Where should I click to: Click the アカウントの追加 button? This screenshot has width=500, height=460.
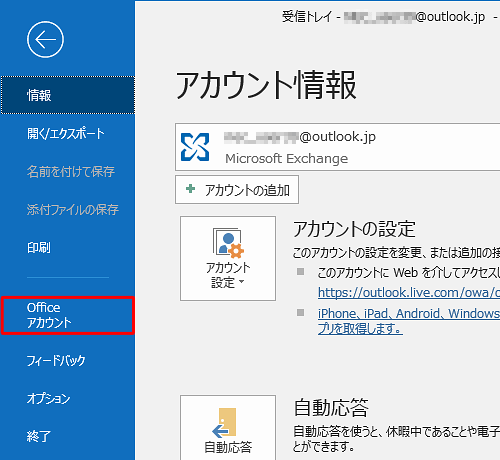pyautogui.click(x=237, y=190)
